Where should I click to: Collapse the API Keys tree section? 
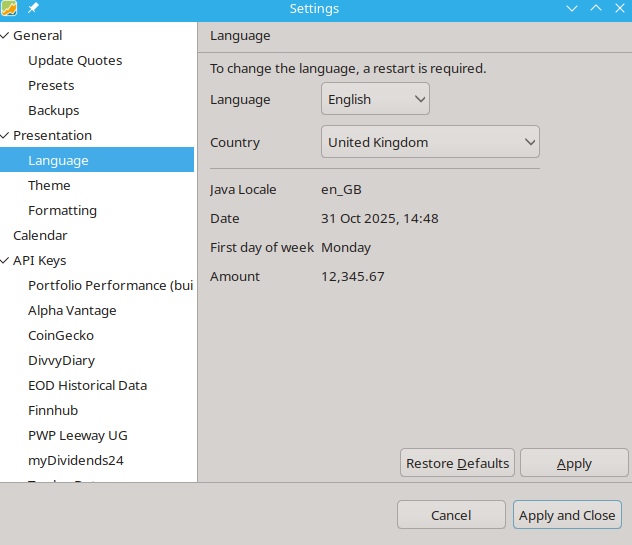(5, 261)
